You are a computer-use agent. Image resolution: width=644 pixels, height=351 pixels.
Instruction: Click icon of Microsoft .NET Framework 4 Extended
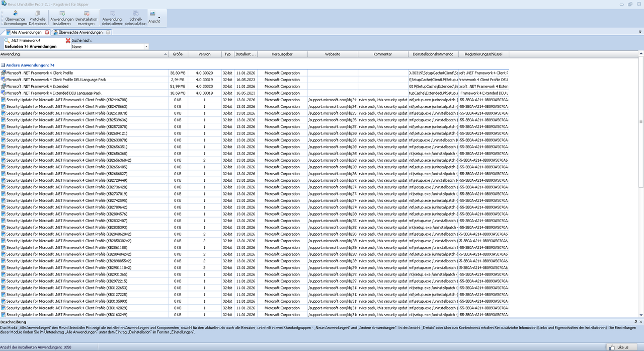tap(3, 87)
